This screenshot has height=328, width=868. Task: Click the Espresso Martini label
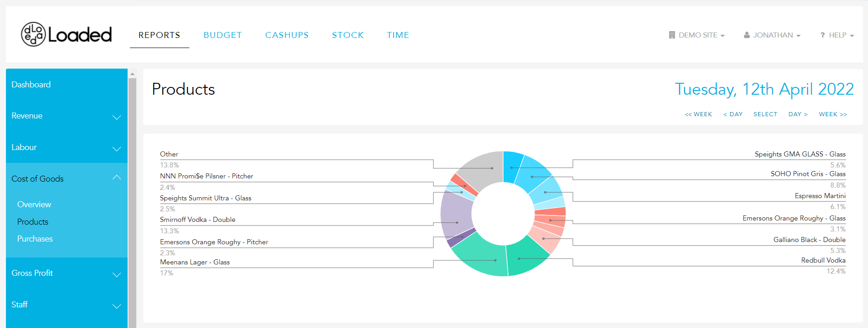tap(820, 196)
